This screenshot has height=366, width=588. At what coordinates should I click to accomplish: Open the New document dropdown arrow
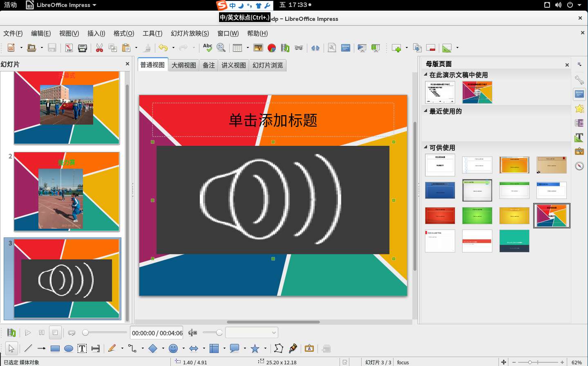[x=21, y=48]
